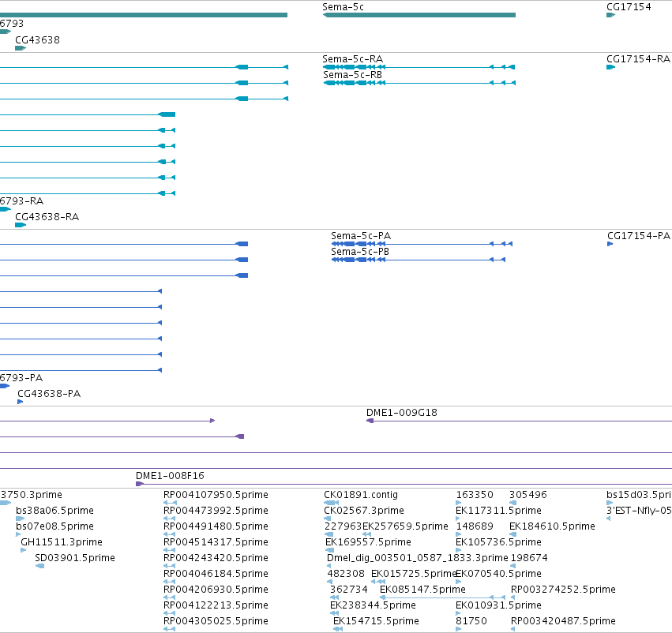Click the 198674 EST label

point(529,558)
